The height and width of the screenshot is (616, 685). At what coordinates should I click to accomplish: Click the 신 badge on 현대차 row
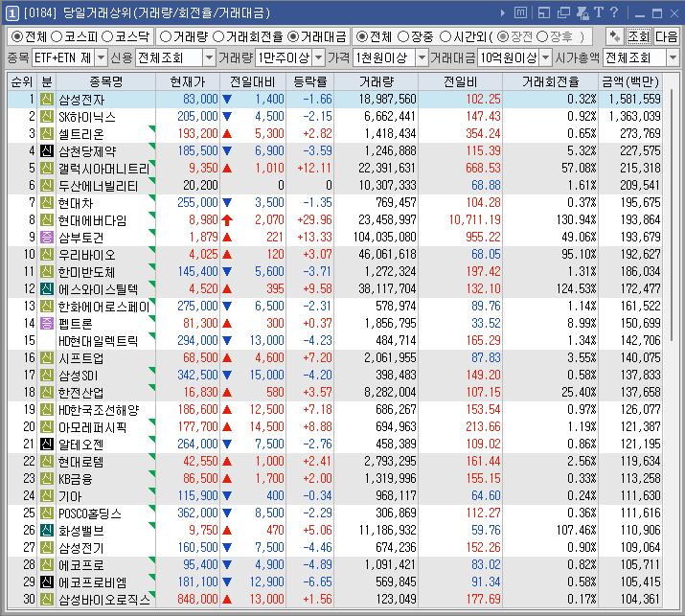click(47, 203)
